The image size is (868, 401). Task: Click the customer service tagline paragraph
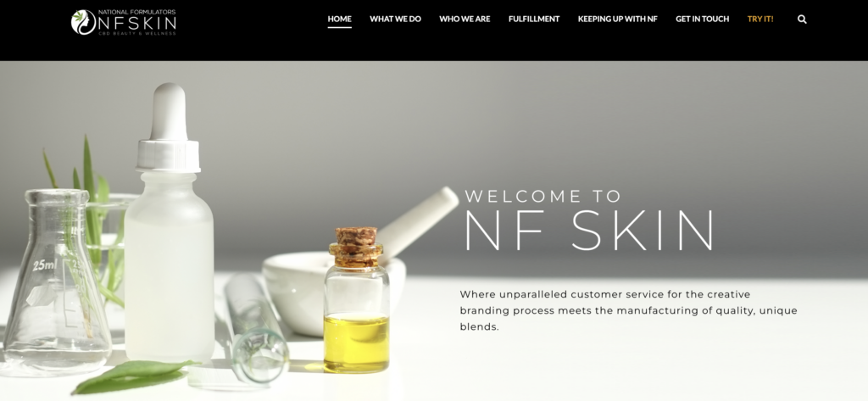pos(628,310)
